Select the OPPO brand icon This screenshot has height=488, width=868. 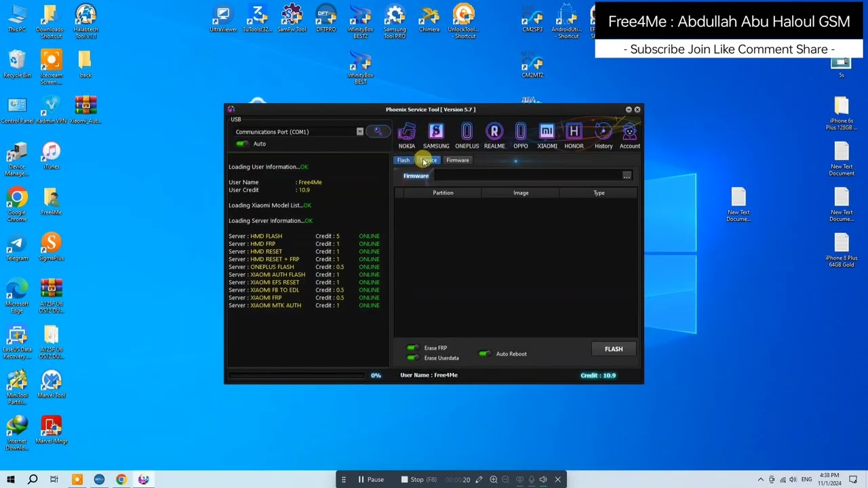coord(521,136)
